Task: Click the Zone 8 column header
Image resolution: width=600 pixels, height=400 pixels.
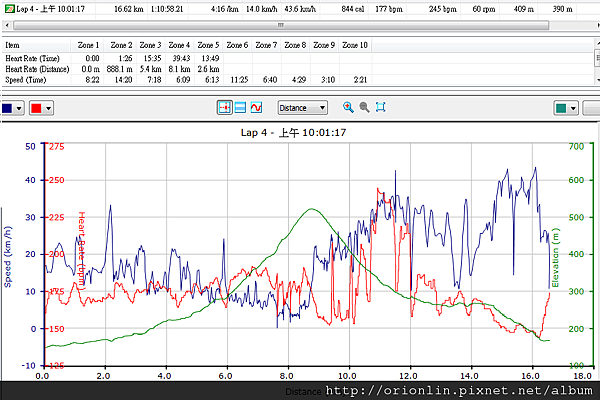Action: [295, 45]
